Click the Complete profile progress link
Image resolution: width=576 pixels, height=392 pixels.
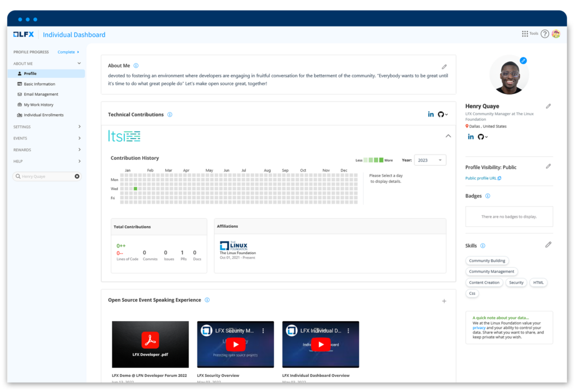coord(66,51)
